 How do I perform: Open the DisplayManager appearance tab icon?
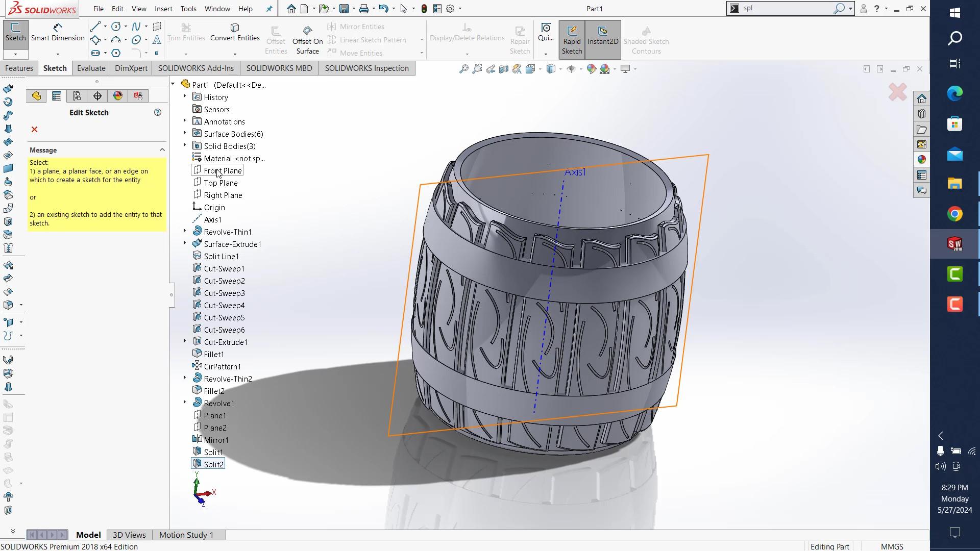click(118, 96)
